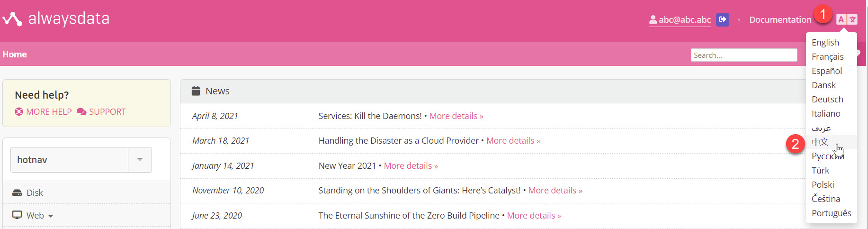The width and height of the screenshot is (868, 229).
Task: Open More details for Kill the Daemons
Action: (456, 116)
